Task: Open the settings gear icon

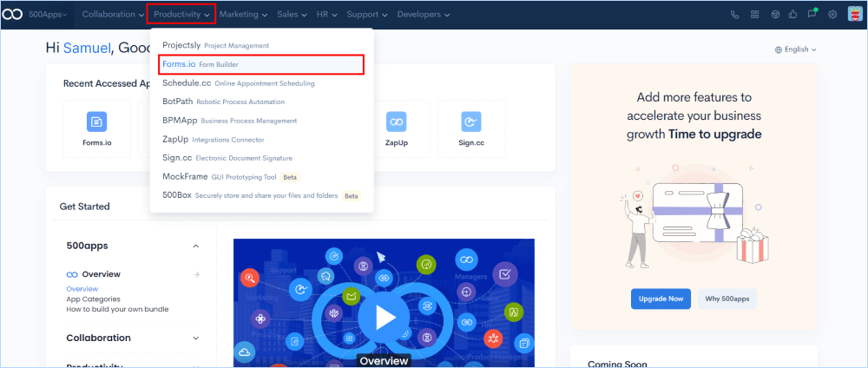Action: 832,15
